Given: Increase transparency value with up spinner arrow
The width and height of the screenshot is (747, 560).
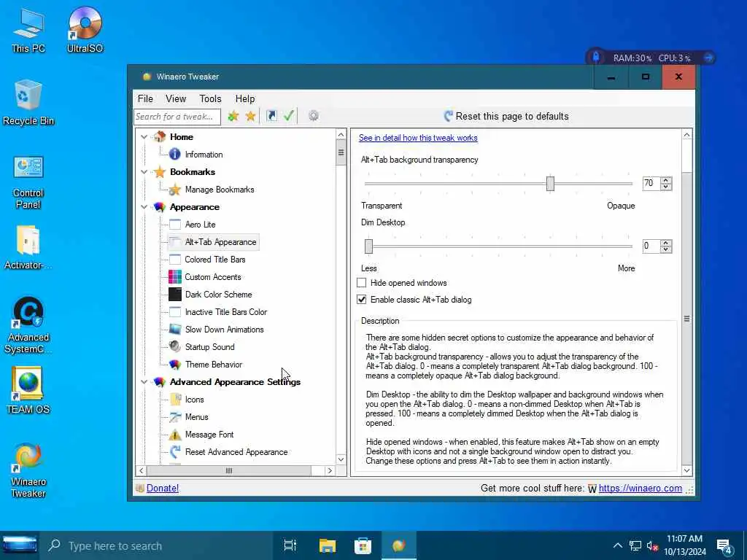Looking at the screenshot, I should pos(666,180).
